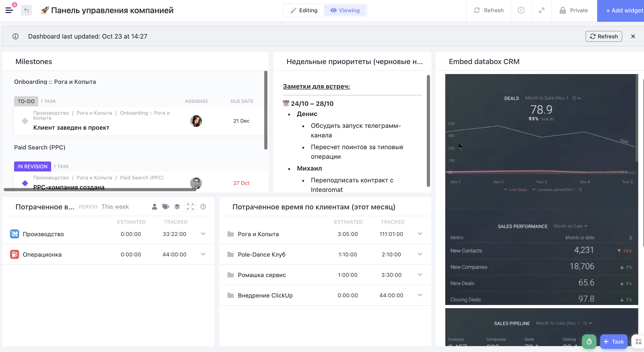The image size is (644, 352).
Task: Click the tags filter icon
Action: [166, 207]
